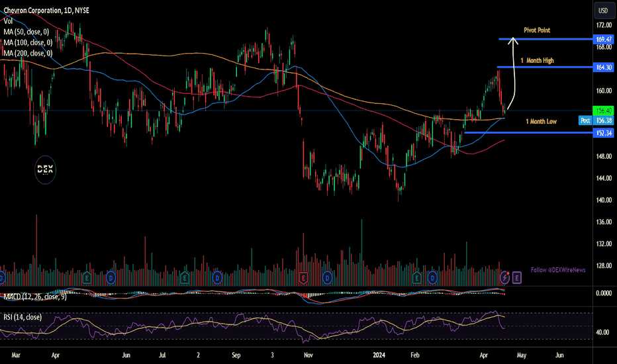Click the 128.00 price axis value
The height and width of the screenshot is (364, 617).
[x=604, y=265]
